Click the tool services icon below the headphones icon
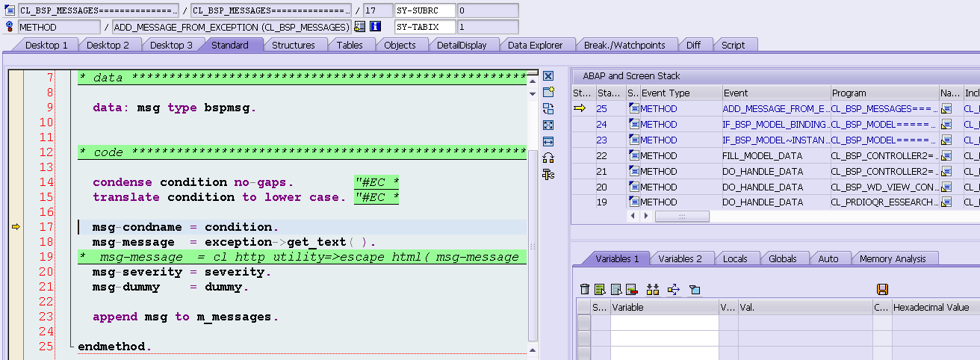This screenshot has width=980, height=360. (548, 175)
